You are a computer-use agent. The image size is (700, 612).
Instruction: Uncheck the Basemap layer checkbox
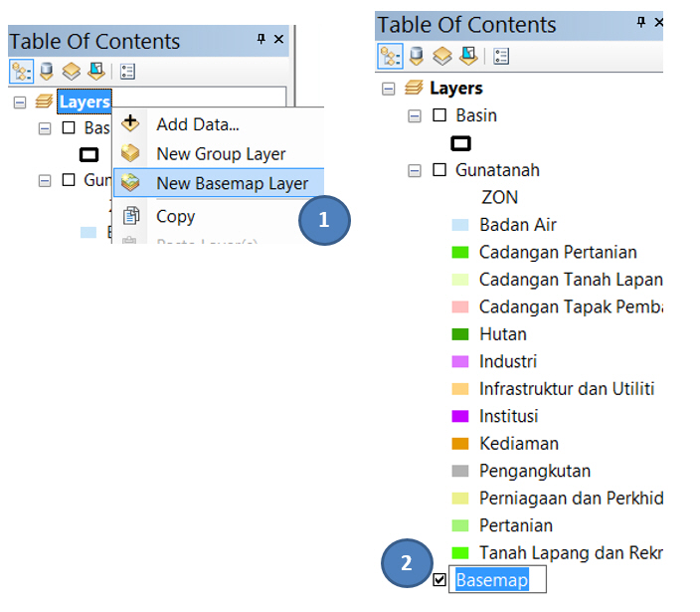(439, 579)
